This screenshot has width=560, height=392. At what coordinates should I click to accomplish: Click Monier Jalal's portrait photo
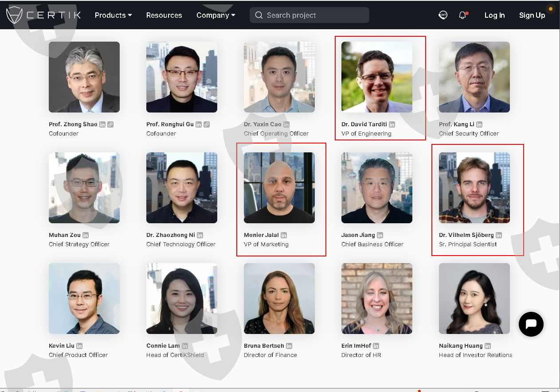279,188
